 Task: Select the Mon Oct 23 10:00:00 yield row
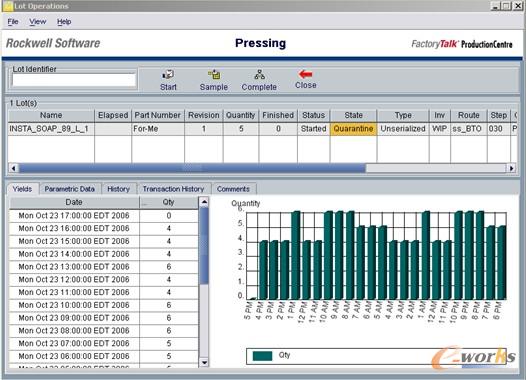[104, 305]
